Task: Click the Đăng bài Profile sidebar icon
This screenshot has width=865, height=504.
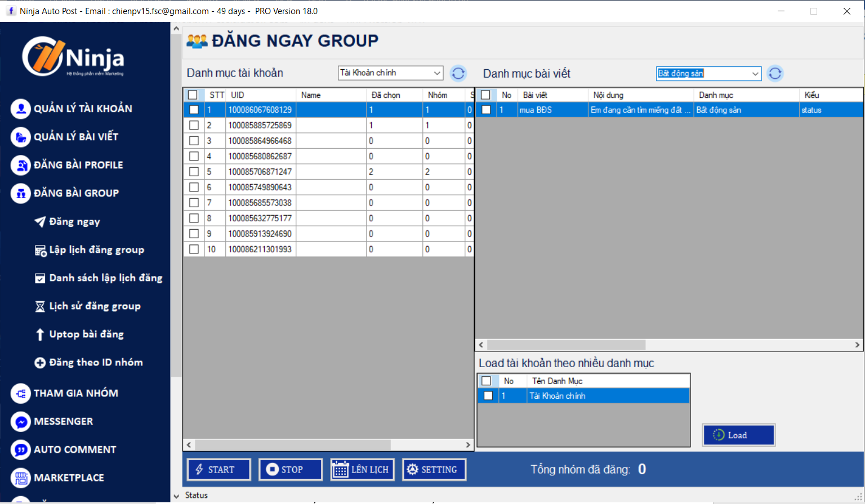Action: [x=21, y=165]
